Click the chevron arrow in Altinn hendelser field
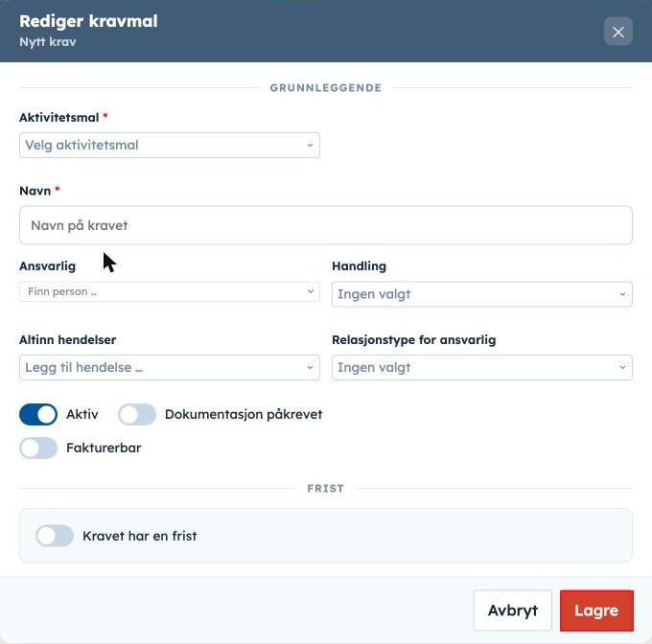 [310, 367]
